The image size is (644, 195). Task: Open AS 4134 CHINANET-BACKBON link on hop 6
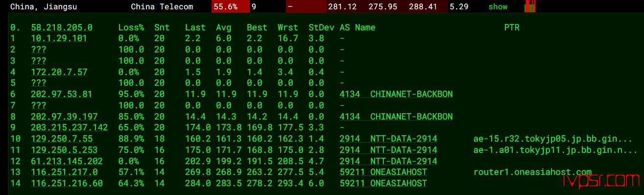pyautogui.click(x=396, y=94)
